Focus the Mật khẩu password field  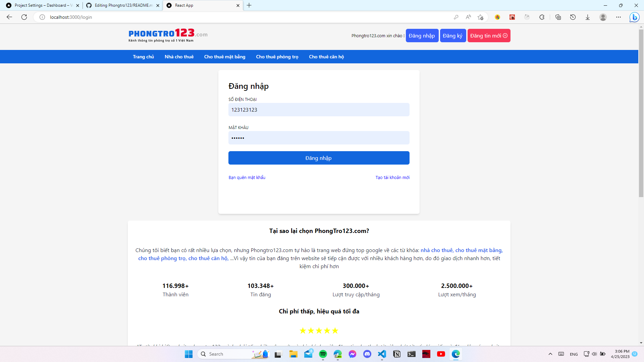(x=319, y=138)
